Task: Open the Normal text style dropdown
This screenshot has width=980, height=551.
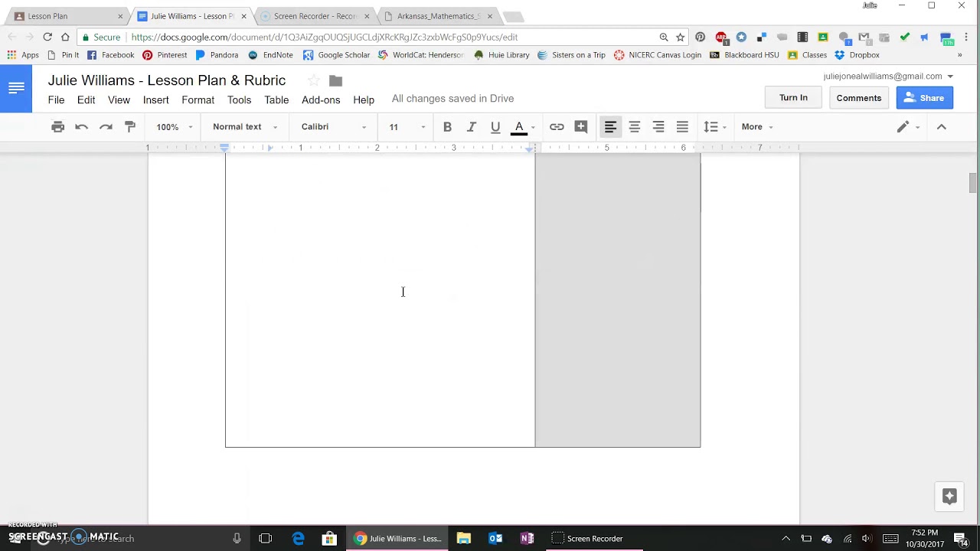Action: tap(245, 127)
